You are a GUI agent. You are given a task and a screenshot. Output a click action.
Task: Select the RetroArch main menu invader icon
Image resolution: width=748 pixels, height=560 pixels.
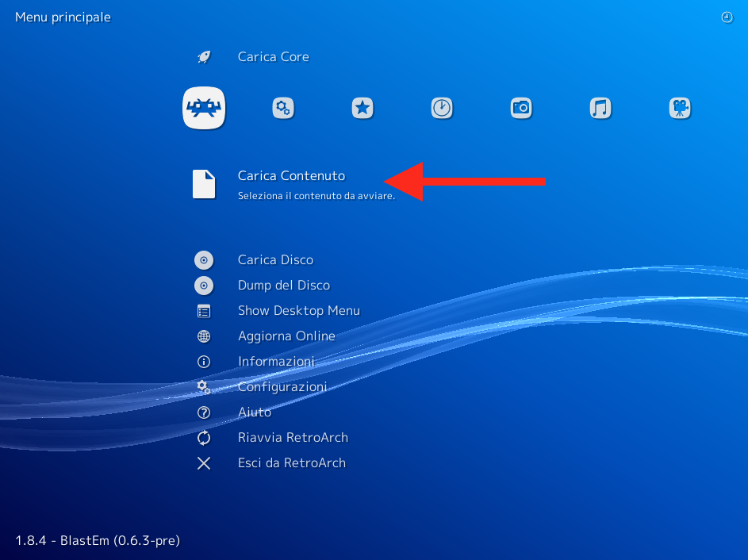(x=204, y=108)
